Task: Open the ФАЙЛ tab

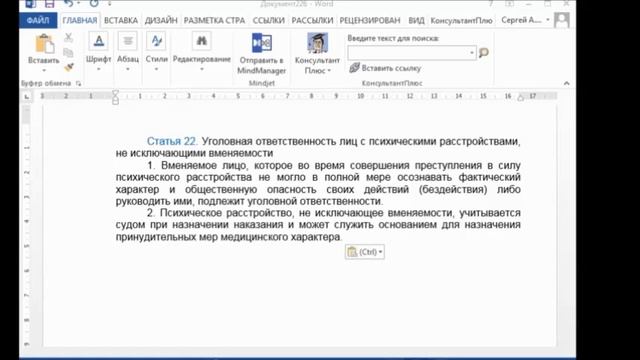Action: click(38, 20)
